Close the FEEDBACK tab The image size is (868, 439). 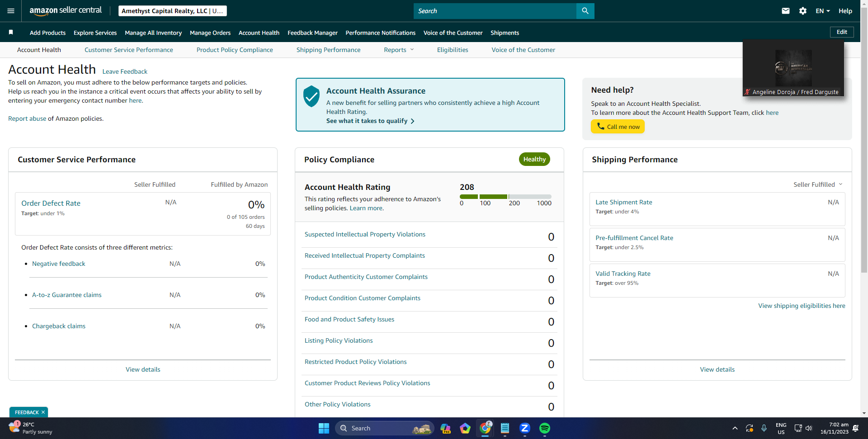point(43,412)
